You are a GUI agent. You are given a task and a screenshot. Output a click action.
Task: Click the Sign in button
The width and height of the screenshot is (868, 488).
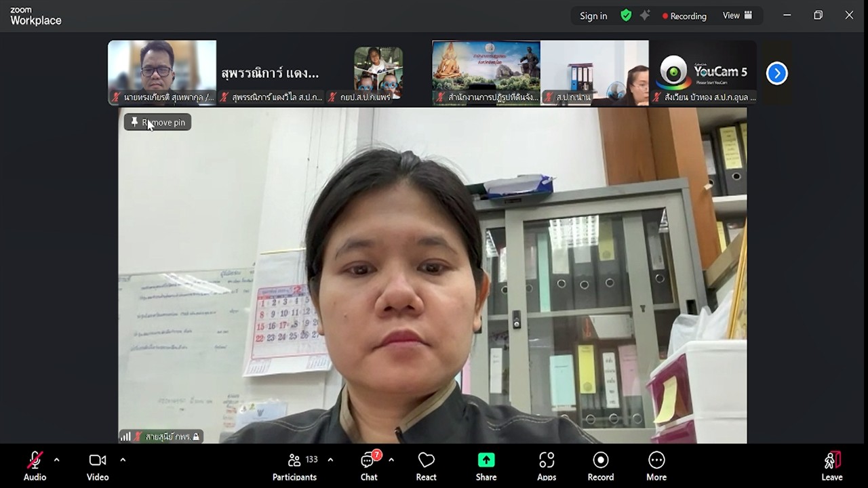coord(593,16)
